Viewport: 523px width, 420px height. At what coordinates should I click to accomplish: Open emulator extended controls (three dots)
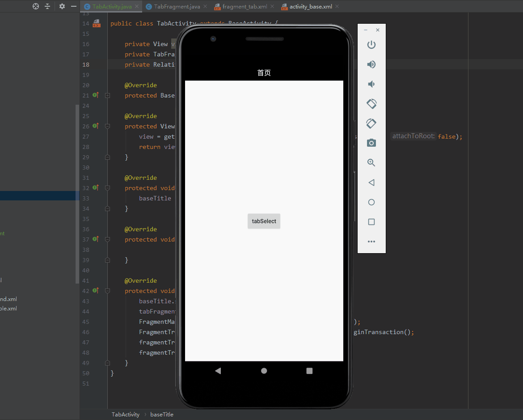tap(371, 242)
